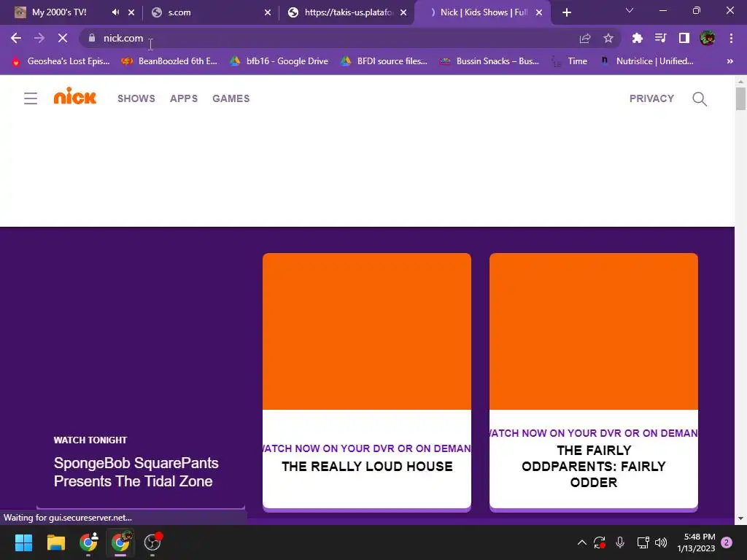This screenshot has height=560, width=747.
Task: Click the microphone tray icon
Action: [620, 542]
